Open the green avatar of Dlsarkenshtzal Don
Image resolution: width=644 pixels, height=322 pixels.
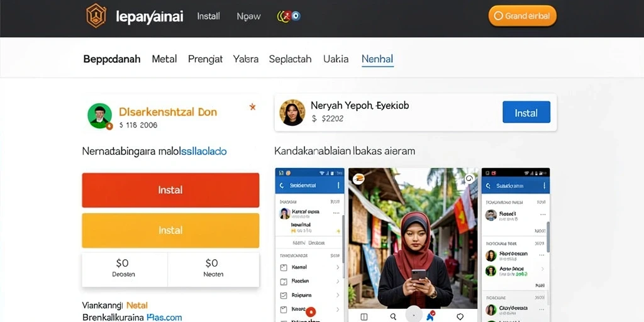pos(100,116)
